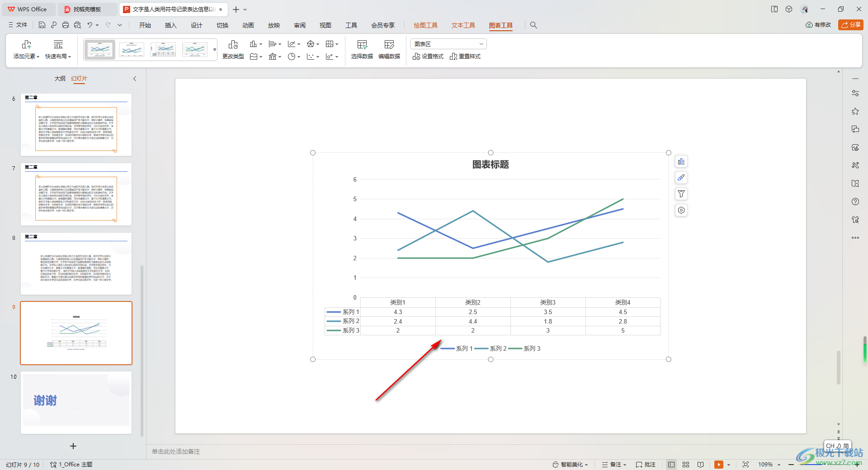Image resolution: width=868 pixels, height=470 pixels.
Task: Open column chart type dropdown
Action: (x=256, y=44)
